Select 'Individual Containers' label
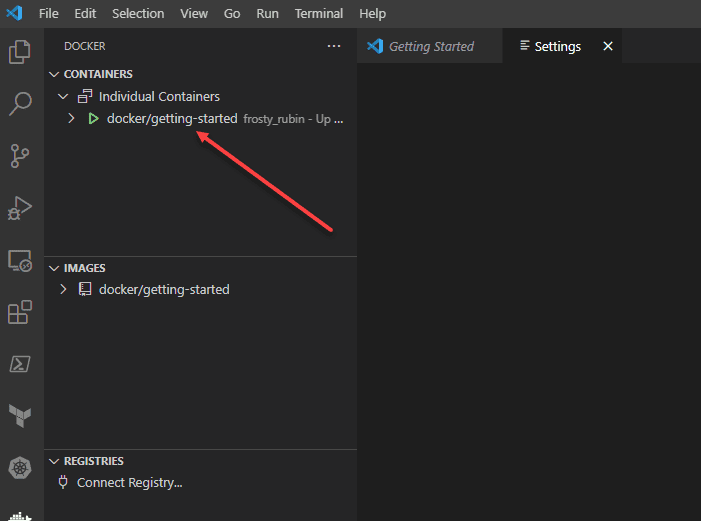 pyautogui.click(x=159, y=97)
